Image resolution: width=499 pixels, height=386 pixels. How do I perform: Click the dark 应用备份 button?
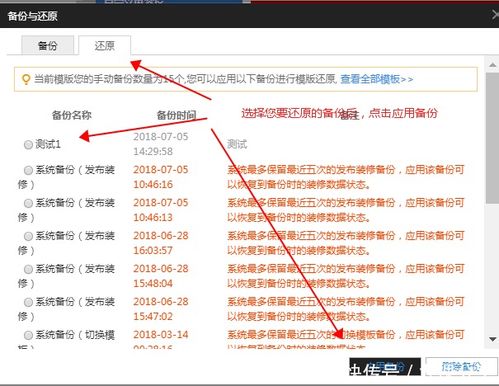click(385, 367)
